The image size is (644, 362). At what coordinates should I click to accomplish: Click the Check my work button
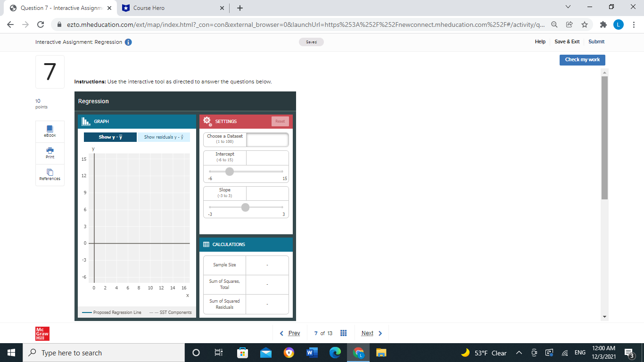pyautogui.click(x=582, y=60)
